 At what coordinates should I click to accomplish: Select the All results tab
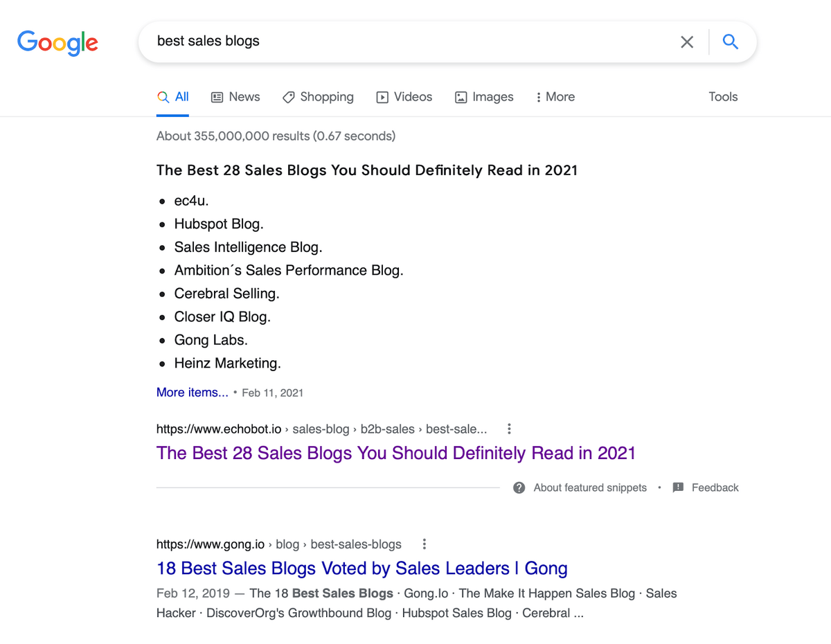(173, 97)
